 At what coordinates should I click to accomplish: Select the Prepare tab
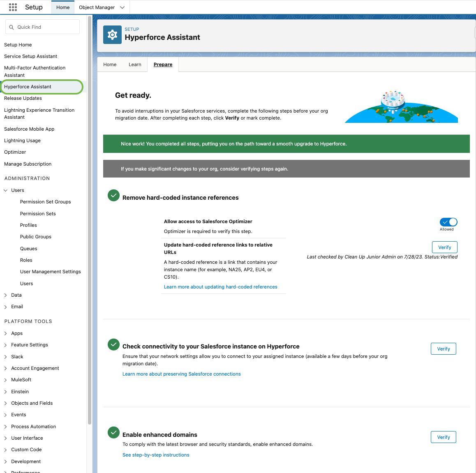click(163, 65)
